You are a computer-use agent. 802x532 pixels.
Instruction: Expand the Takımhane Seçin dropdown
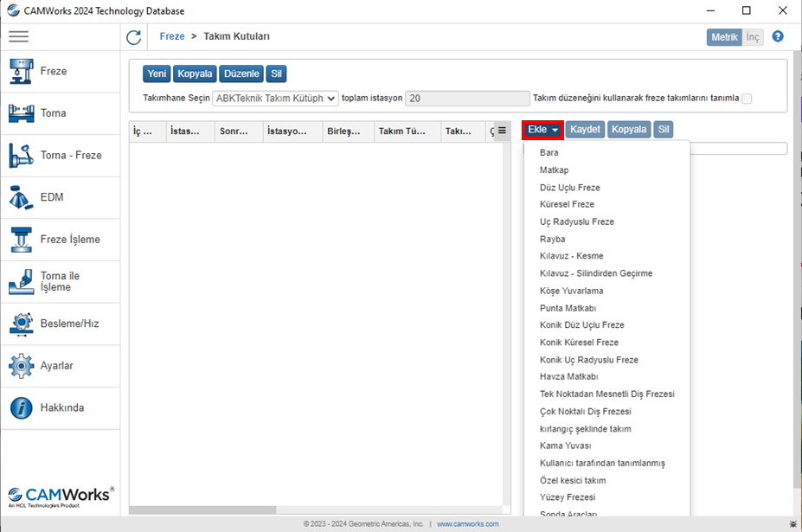pos(275,99)
